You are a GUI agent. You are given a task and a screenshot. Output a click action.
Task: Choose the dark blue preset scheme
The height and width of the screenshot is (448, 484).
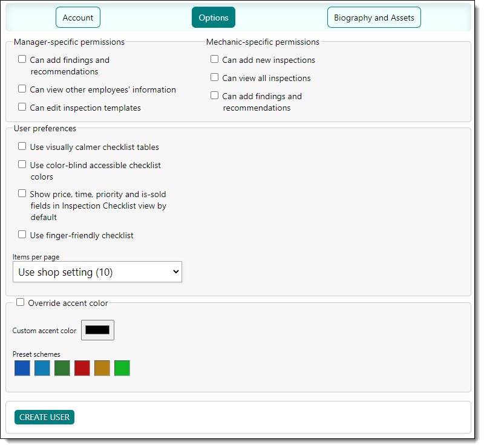22,368
